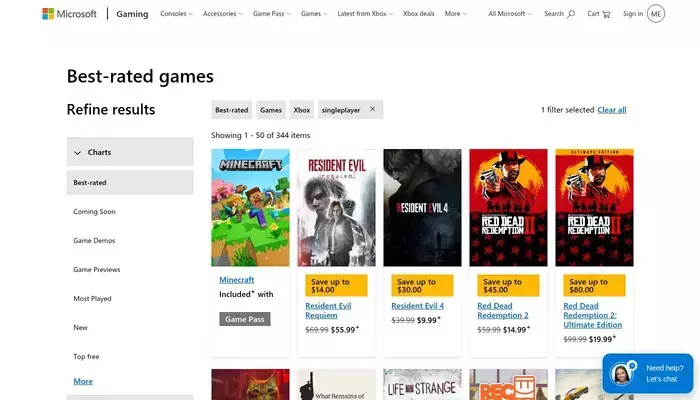Expand Latest from Xbox menu
700x400 pixels.
click(x=365, y=14)
